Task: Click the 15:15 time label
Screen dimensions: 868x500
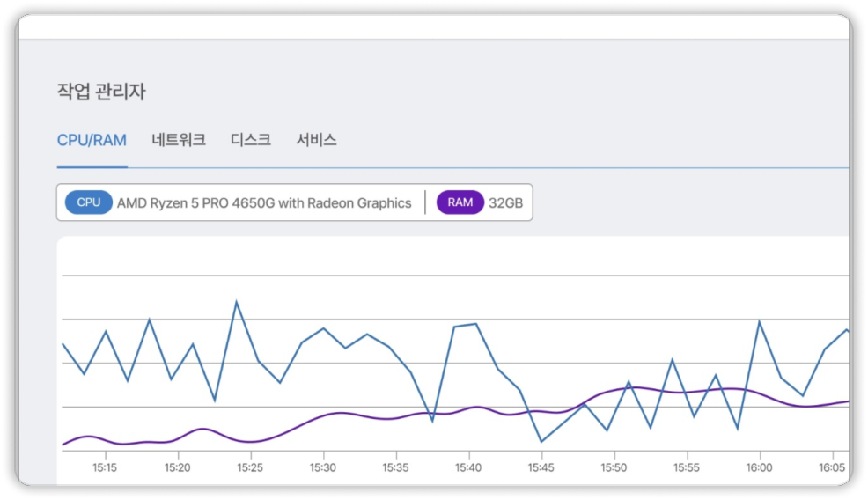Action: pyautogui.click(x=105, y=467)
